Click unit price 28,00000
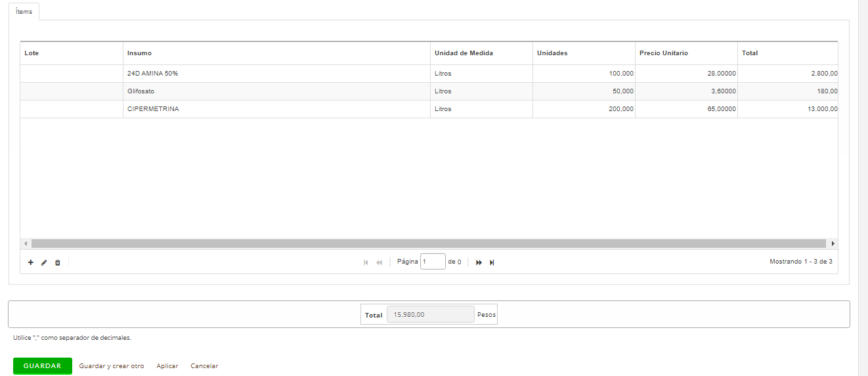This screenshot has width=868, height=376. [x=722, y=74]
